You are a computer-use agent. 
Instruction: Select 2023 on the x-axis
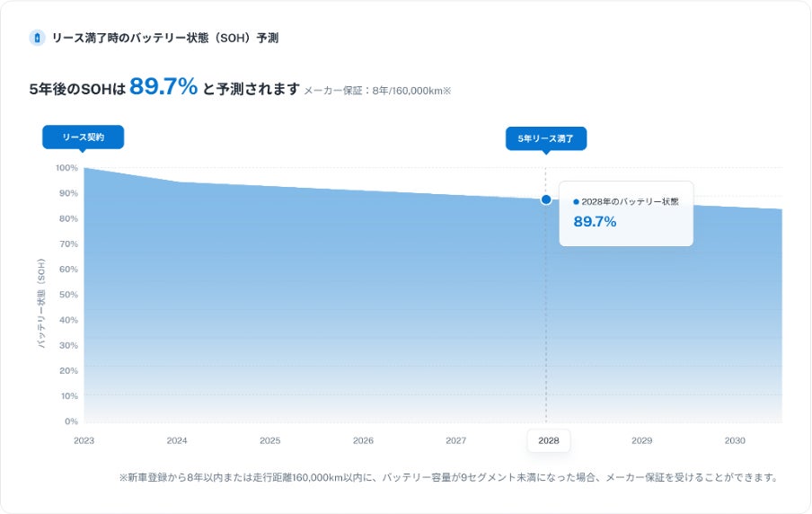pos(84,441)
